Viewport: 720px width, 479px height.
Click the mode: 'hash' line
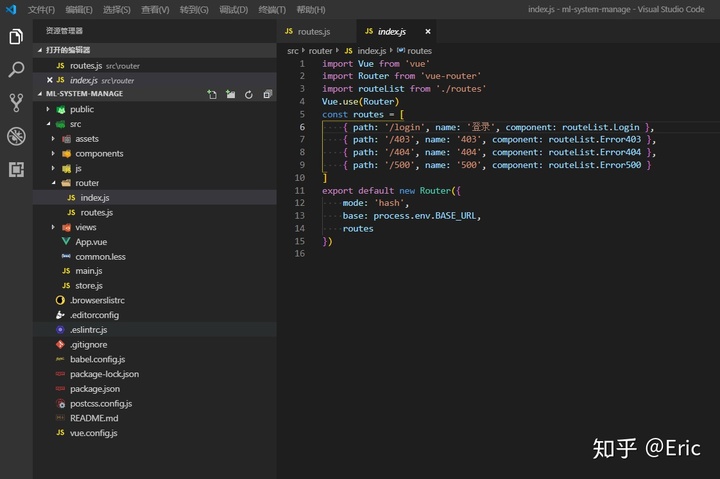tap(375, 203)
